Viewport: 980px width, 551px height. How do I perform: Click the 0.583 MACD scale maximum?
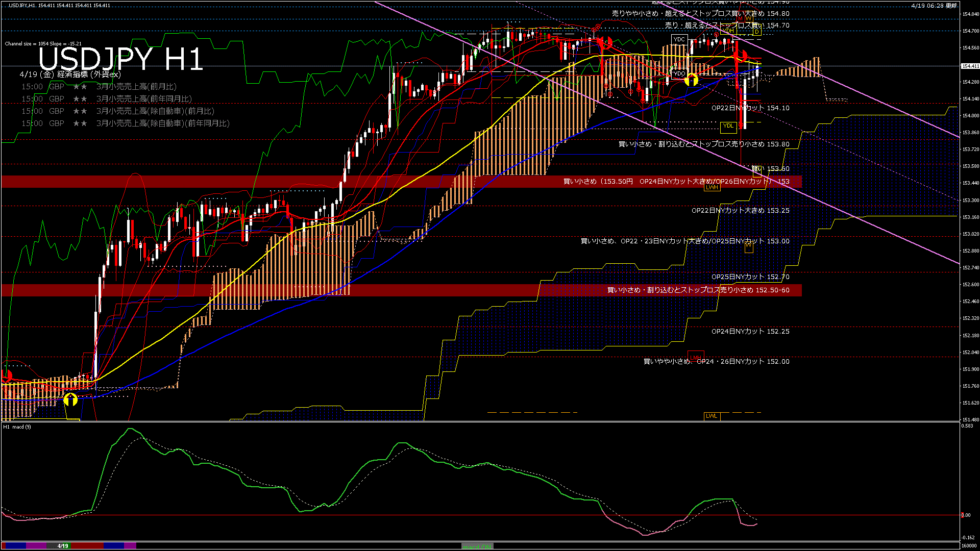pos(967,426)
